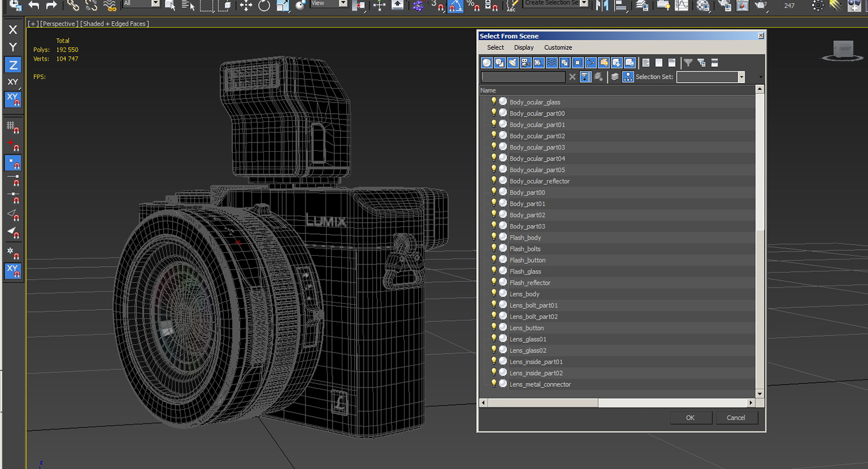
Task: Toggle Display Space Warps wave icon
Action: [x=551, y=63]
